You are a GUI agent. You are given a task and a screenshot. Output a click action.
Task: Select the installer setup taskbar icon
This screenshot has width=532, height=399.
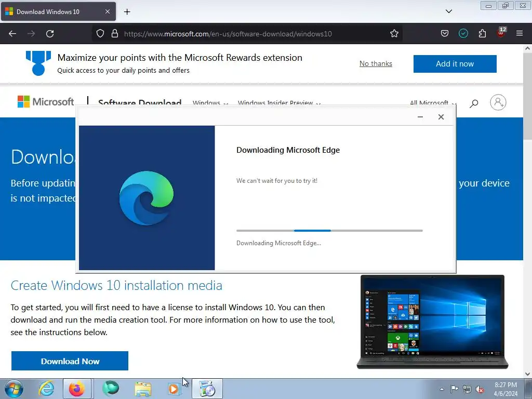(x=207, y=389)
